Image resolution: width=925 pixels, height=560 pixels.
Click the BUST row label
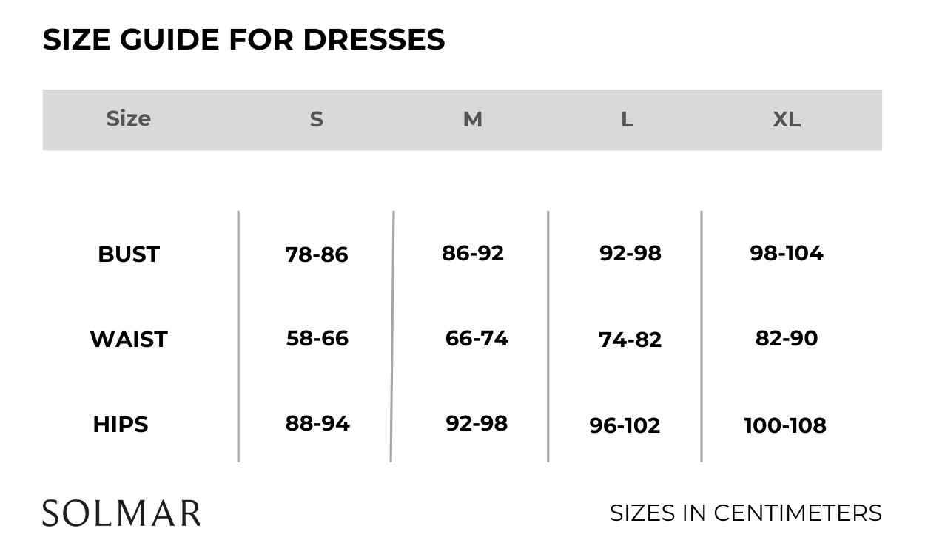129,254
